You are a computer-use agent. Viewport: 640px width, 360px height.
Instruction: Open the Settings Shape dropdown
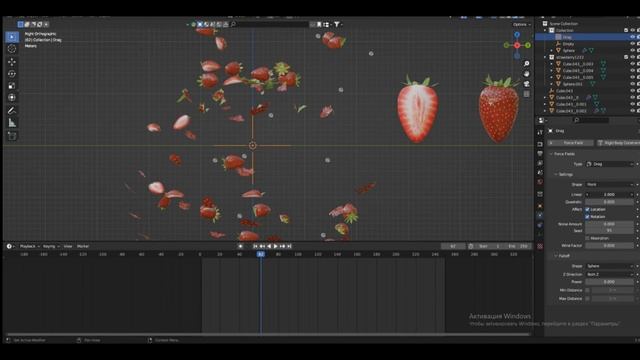pos(610,184)
